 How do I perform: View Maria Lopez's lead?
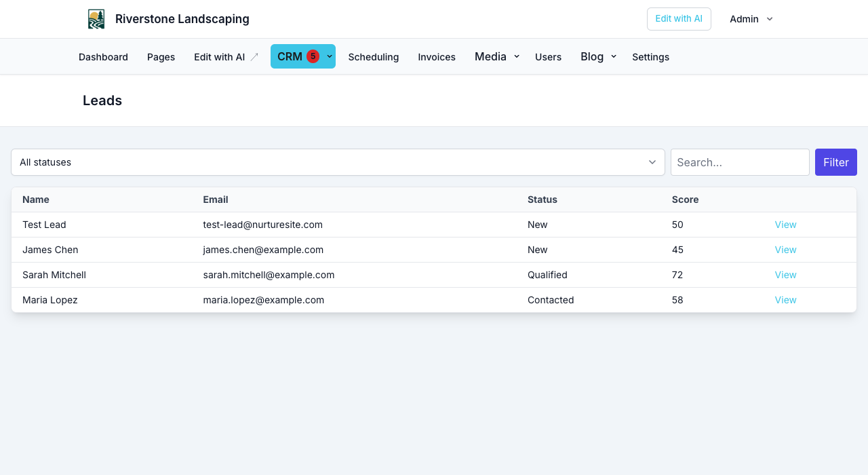tap(785, 300)
